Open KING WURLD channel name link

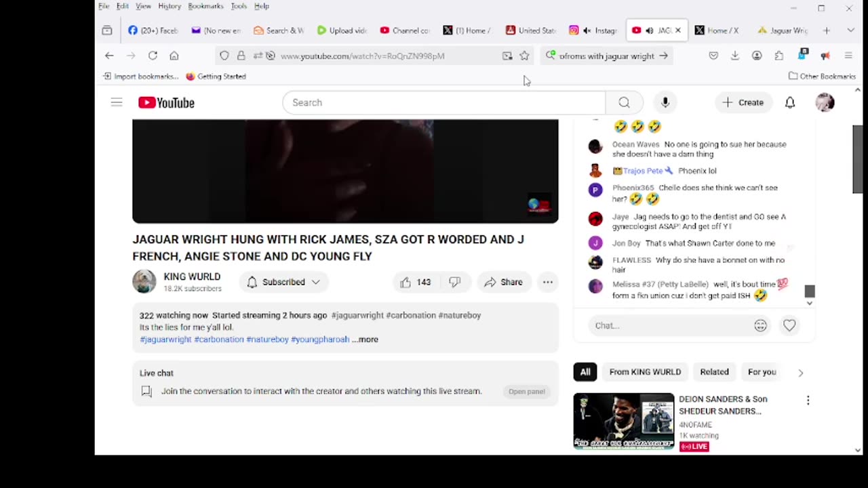point(192,277)
